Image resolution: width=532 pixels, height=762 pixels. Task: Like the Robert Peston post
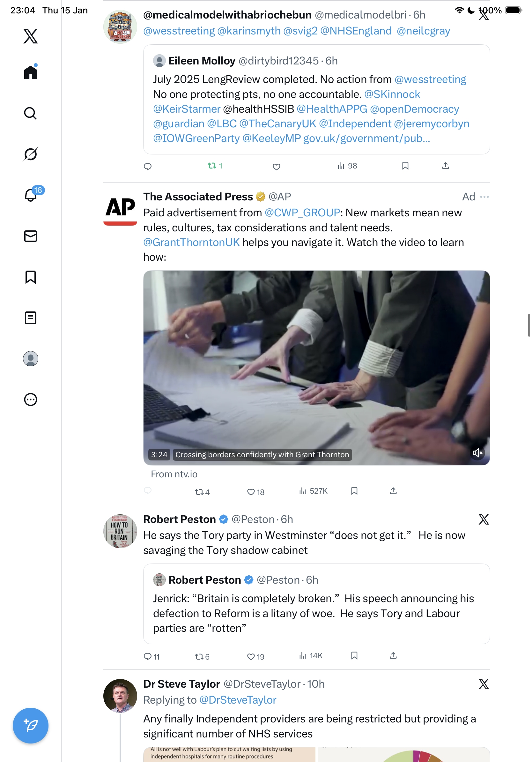pos(255,656)
